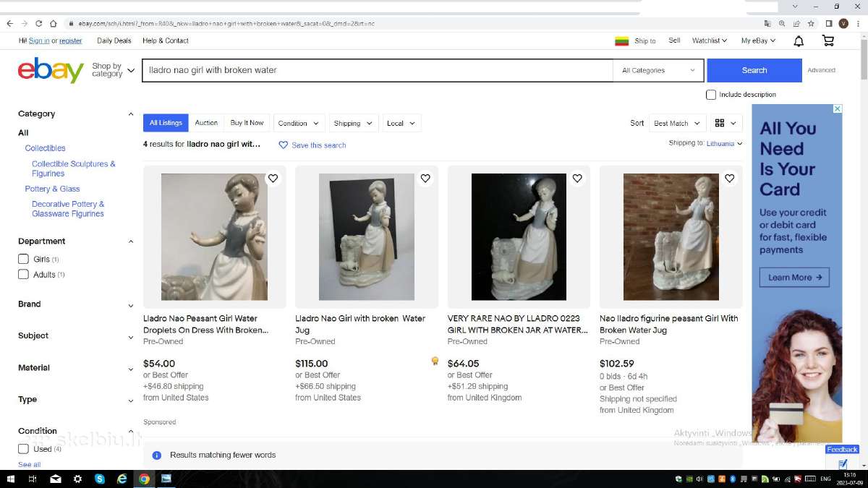This screenshot has height=488, width=868.
Task: Enable the Include description checkbox
Action: click(711, 95)
